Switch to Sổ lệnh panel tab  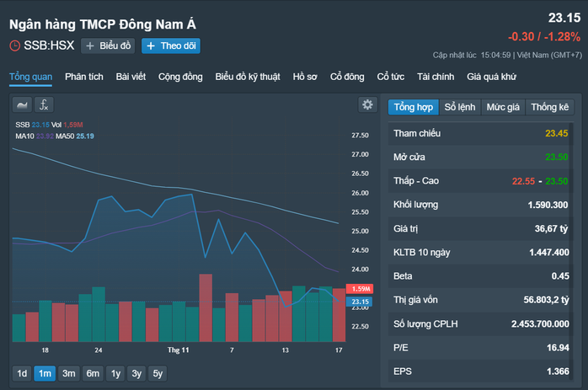click(460, 107)
